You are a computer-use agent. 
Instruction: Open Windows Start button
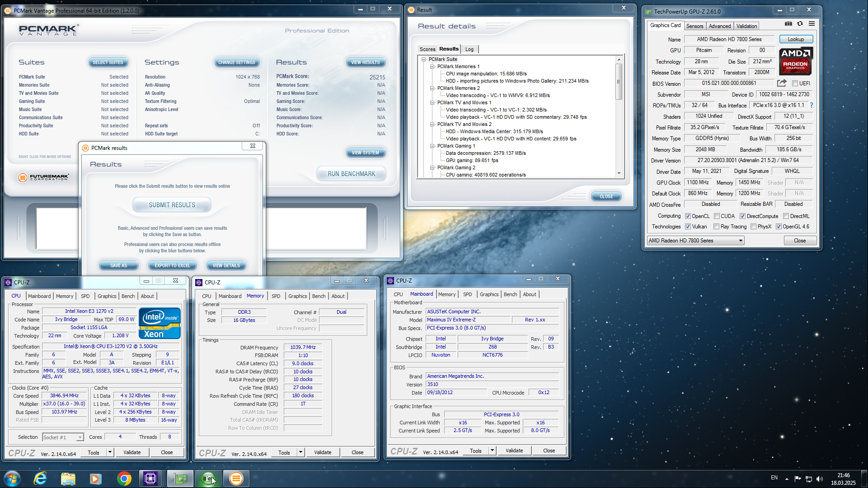[12, 479]
